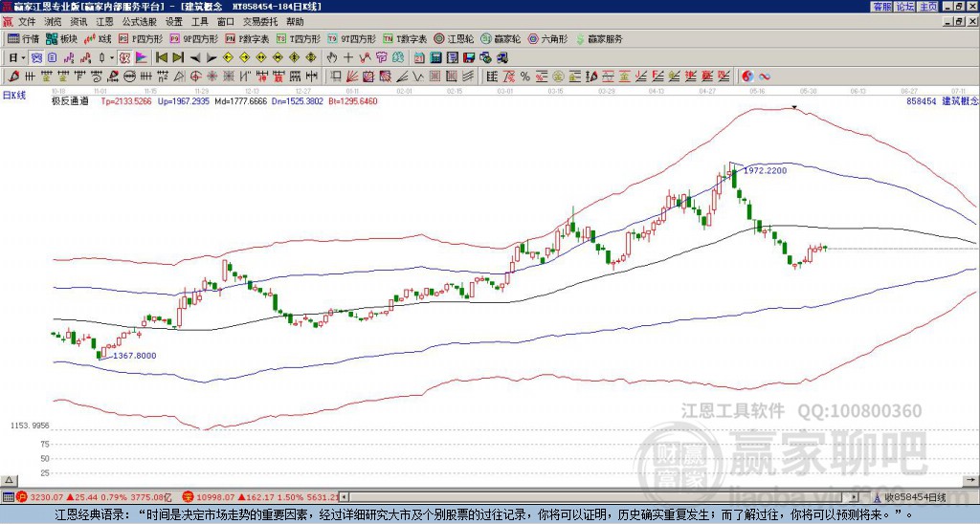This screenshot has width=980, height=524.
Task: Click the right arrow button at chart bottom
Action: [972, 480]
